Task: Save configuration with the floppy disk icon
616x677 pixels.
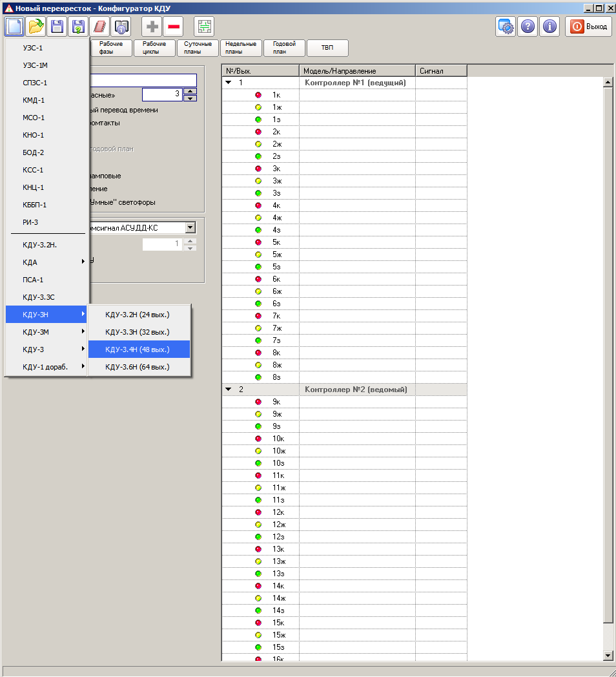Action: pyautogui.click(x=57, y=26)
